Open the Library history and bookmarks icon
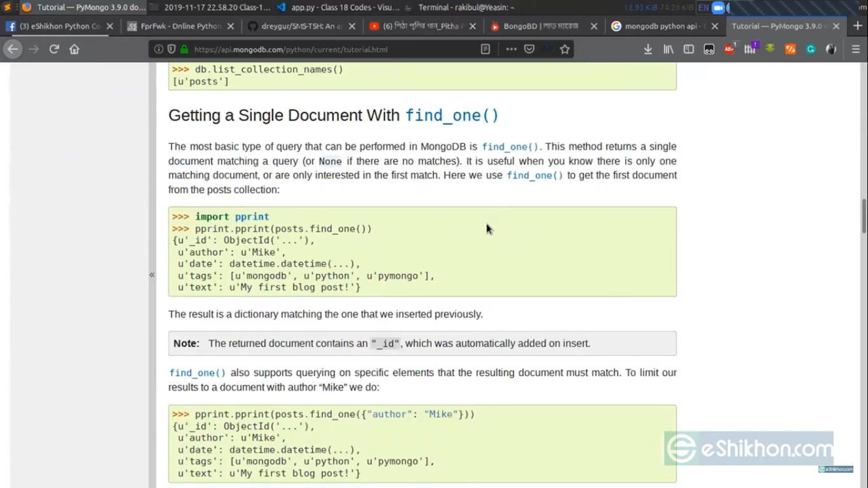868x488 pixels. click(x=668, y=49)
